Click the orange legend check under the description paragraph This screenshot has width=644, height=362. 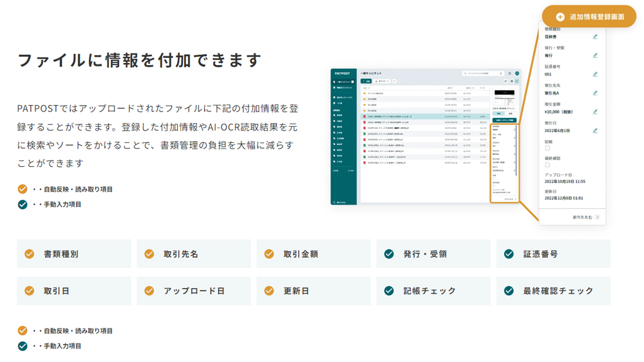click(23, 189)
